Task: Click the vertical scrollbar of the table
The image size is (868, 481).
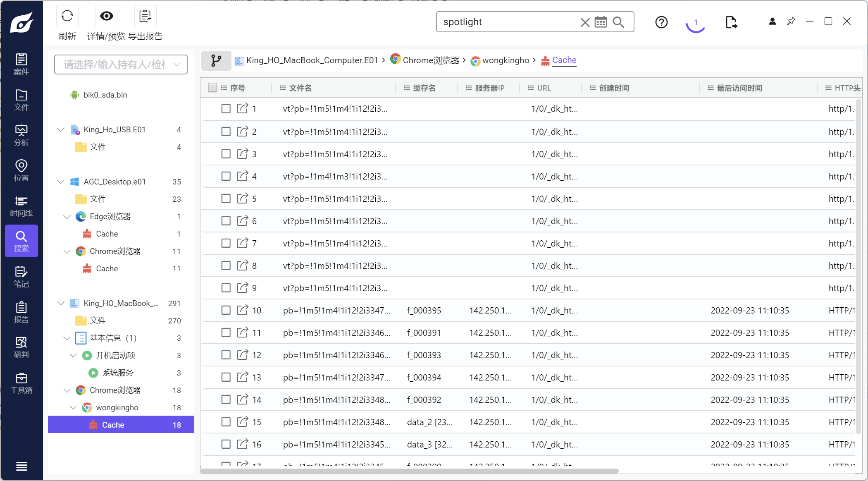Action: pos(859,267)
